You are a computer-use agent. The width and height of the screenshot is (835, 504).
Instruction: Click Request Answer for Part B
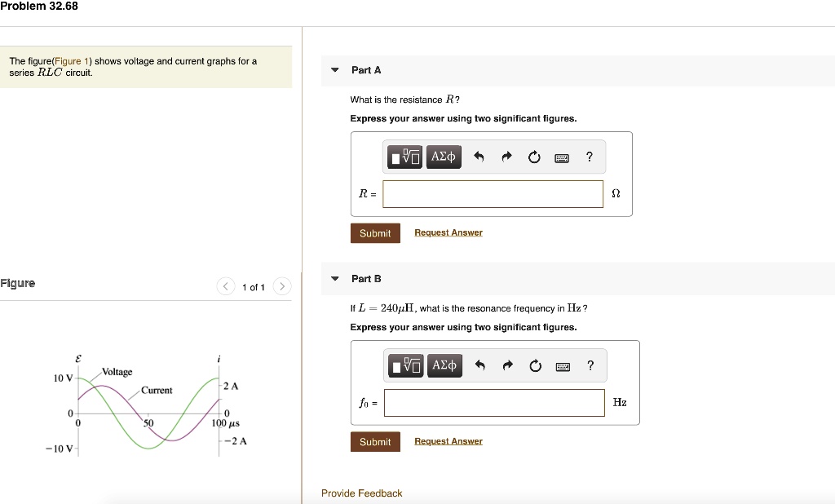pyautogui.click(x=448, y=440)
